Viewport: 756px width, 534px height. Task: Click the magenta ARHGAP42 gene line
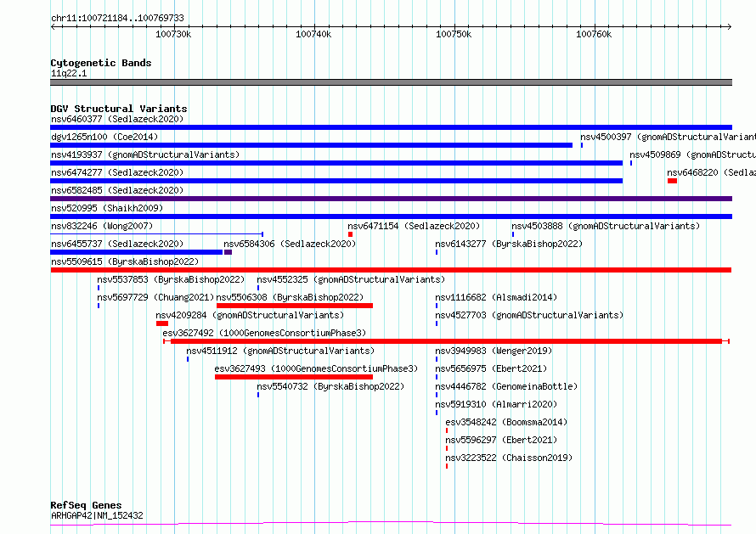pos(391,524)
